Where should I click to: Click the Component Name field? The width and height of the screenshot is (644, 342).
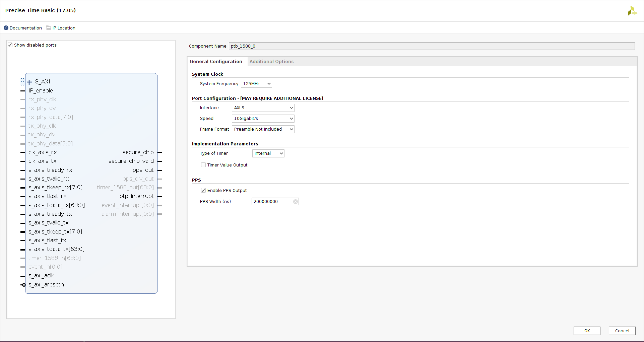[432, 46]
